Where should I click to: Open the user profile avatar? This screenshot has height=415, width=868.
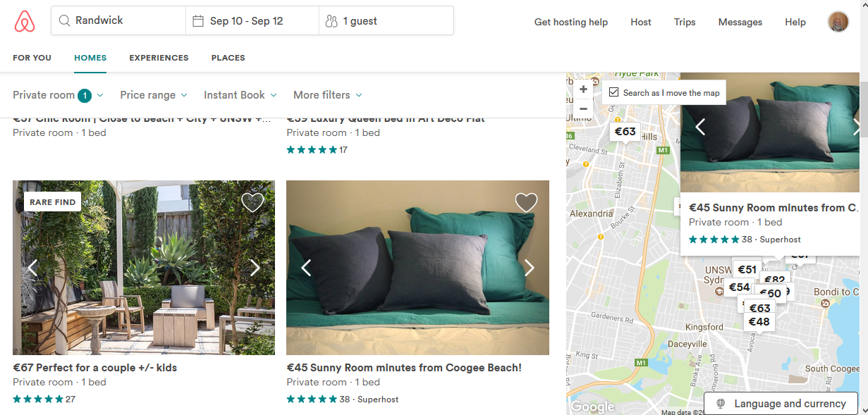click(x=838, y=22)
